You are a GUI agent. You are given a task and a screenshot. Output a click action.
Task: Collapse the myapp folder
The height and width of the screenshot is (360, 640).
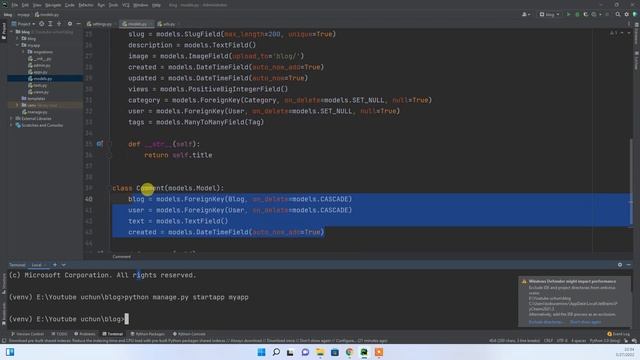coord(18,45)
